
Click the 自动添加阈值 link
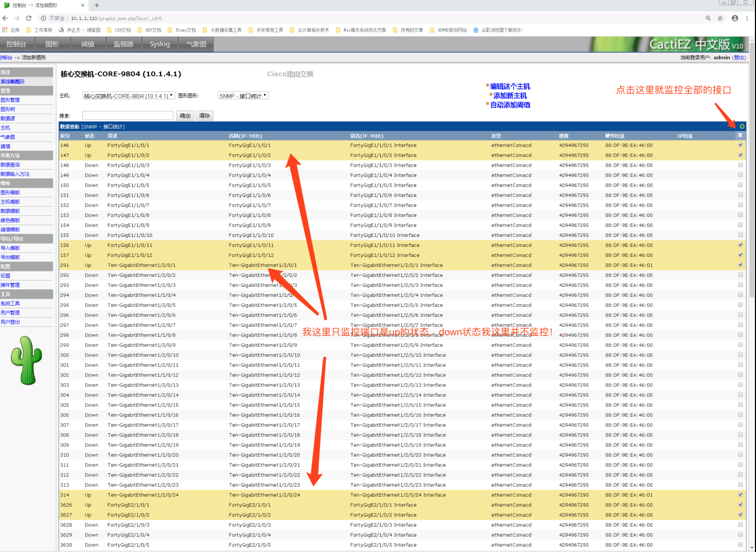point(510,105)
